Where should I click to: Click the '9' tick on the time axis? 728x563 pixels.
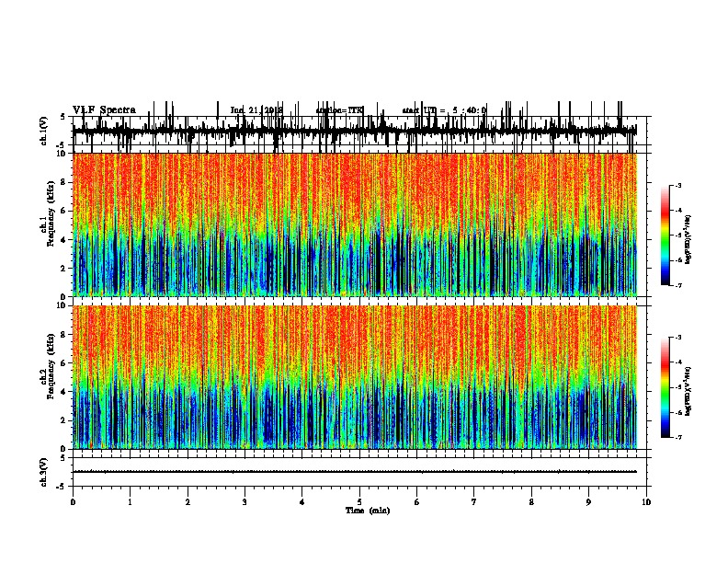[x=588, y=502]
